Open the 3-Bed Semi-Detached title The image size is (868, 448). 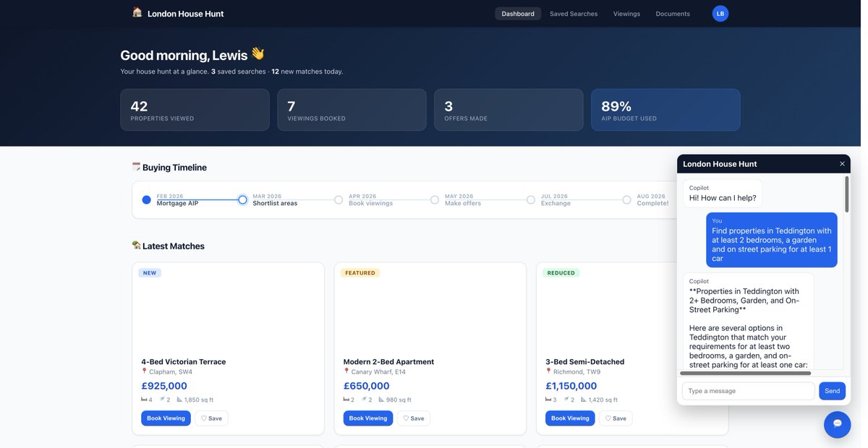(585, 361)
